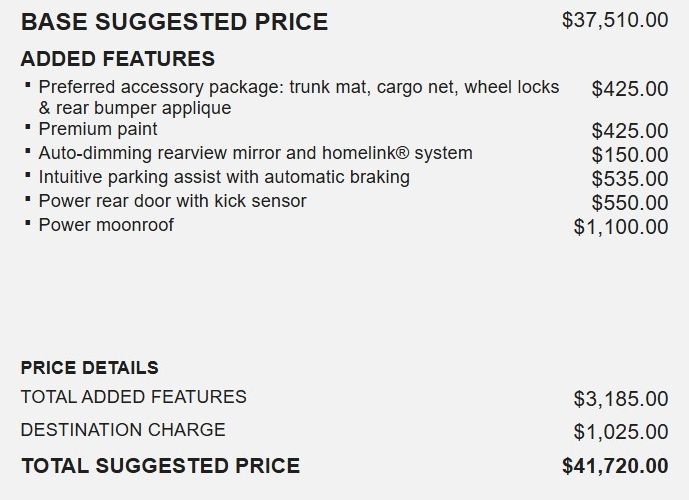Select the Total Added Features label
This screenshot has width=689, height=500.
pos(133,397)
